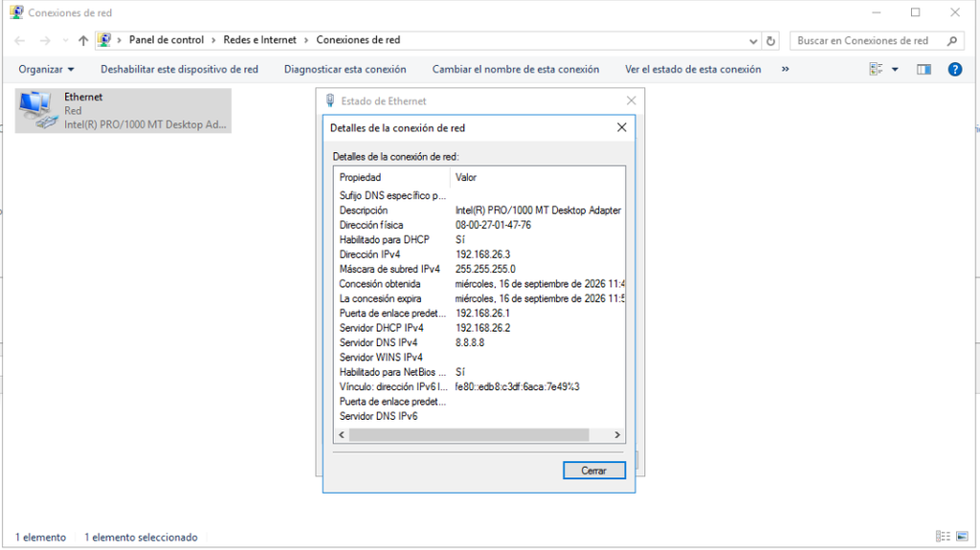
Task: Select the Ethernet adapter icon
Action: tap(37, 110)
